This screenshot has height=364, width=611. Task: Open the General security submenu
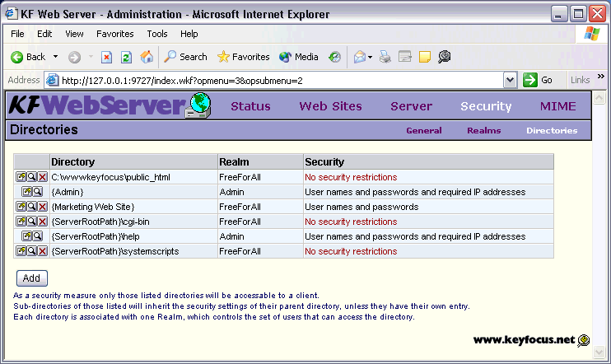[x=424, y=131]
